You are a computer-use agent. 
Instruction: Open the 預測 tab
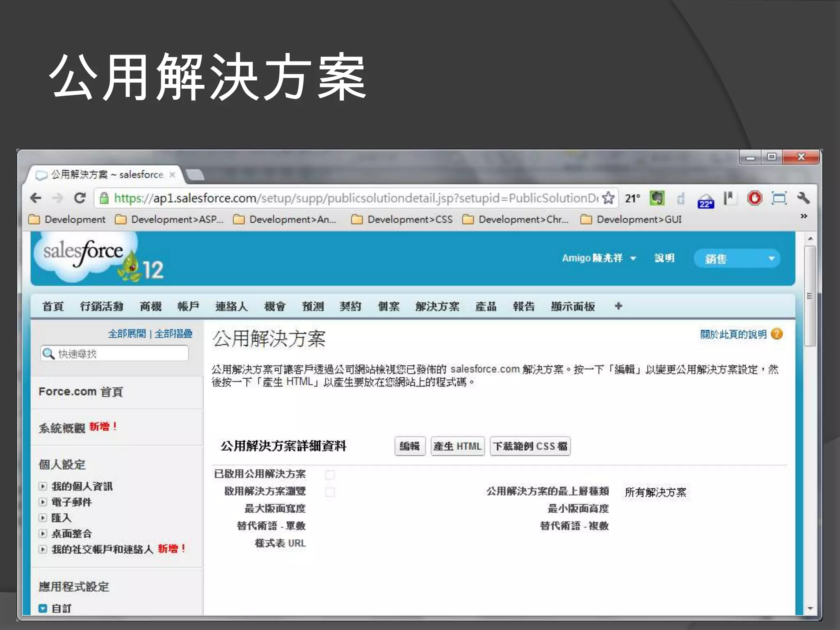[x=313, y=306]
